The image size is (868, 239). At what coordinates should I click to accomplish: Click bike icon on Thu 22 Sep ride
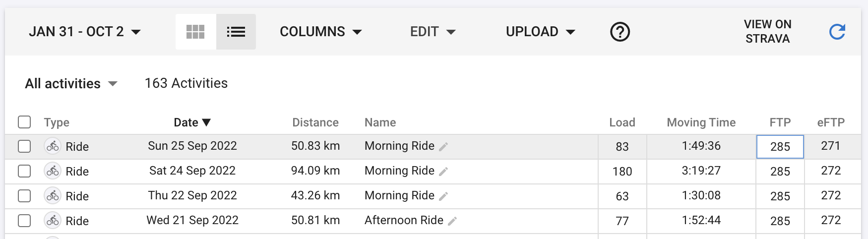[53, 196]
